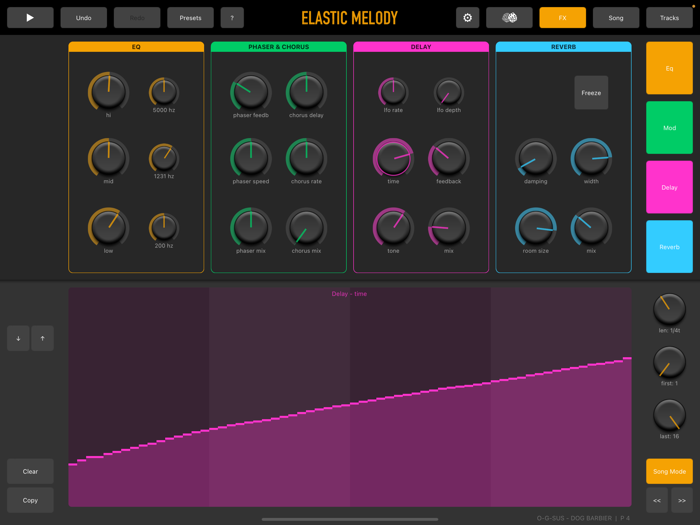The image size is (700, 525).
Task: Select the reverb mix knob
Action: pos(591,227)
